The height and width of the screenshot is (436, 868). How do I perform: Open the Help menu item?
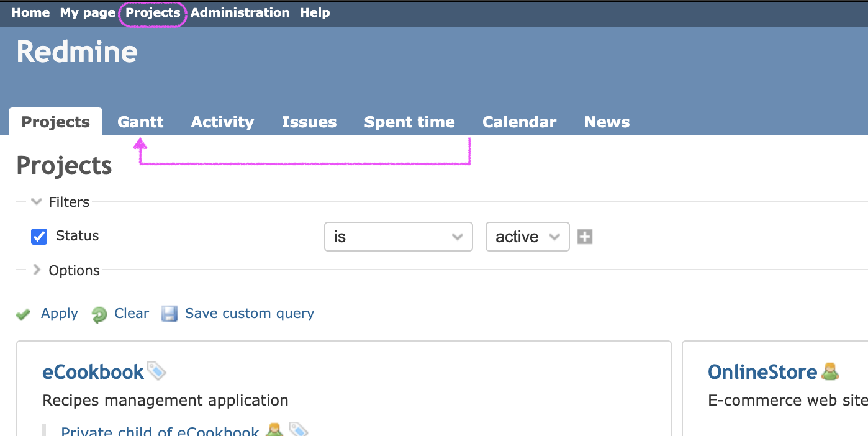pos(315,12)
